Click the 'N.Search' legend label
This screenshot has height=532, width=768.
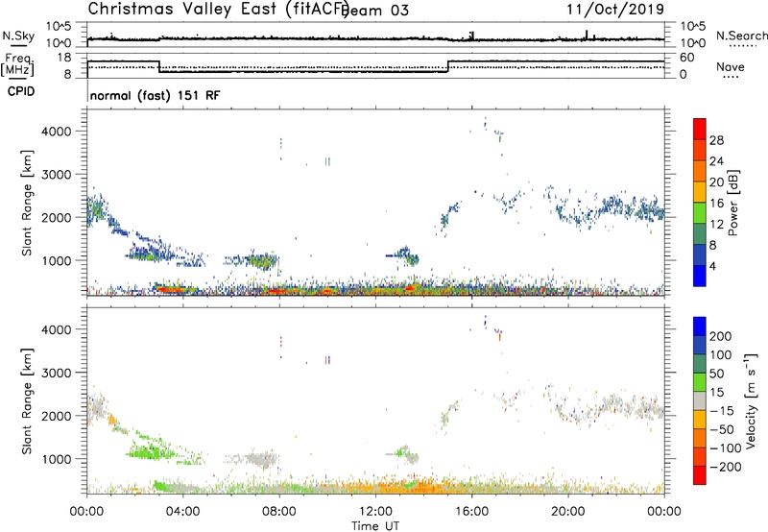(x=741, y=36)
